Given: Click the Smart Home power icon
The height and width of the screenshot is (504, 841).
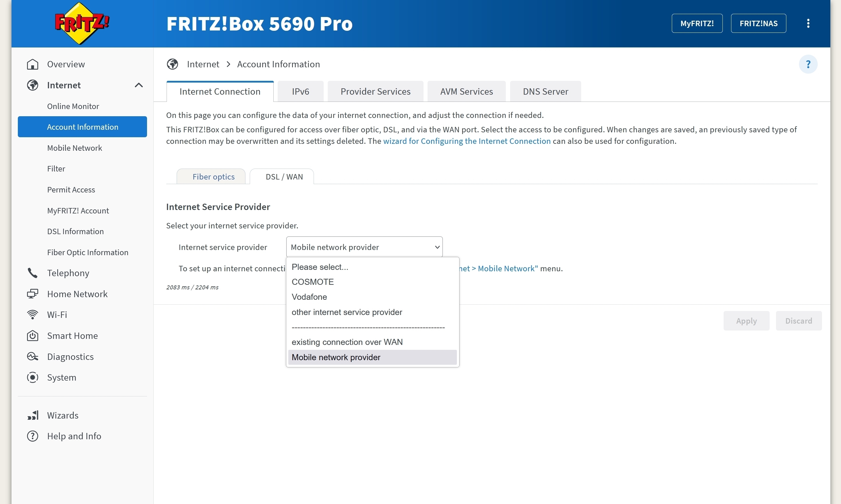Looking at the screenshot, I should 33,335.
